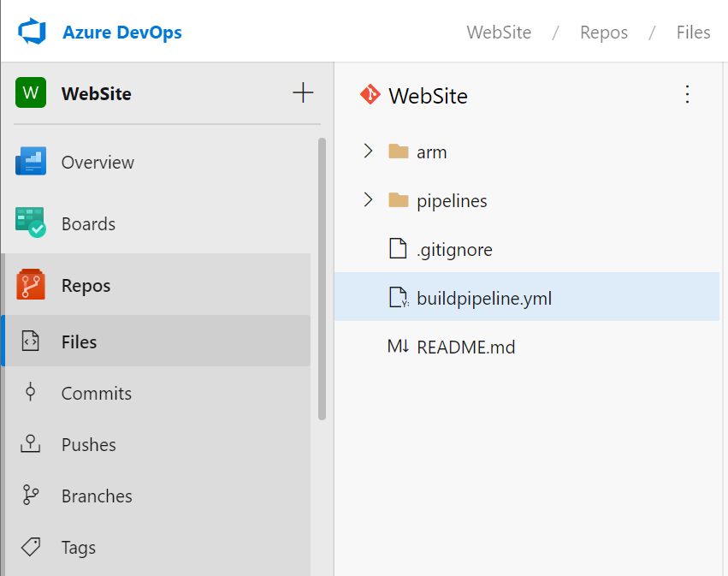728x576 pixels.
Task: Click the sidebar vertical scrollbar
Action: pos(322,278)
